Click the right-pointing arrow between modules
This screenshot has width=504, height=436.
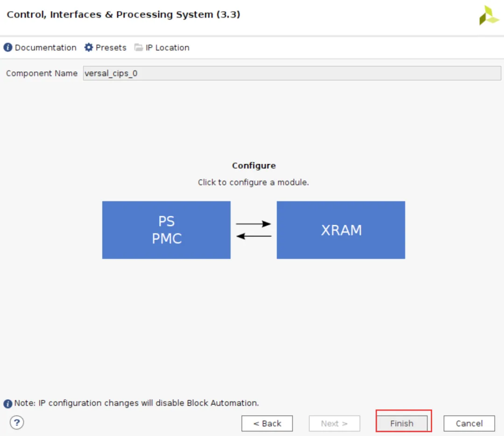point(253,224)
